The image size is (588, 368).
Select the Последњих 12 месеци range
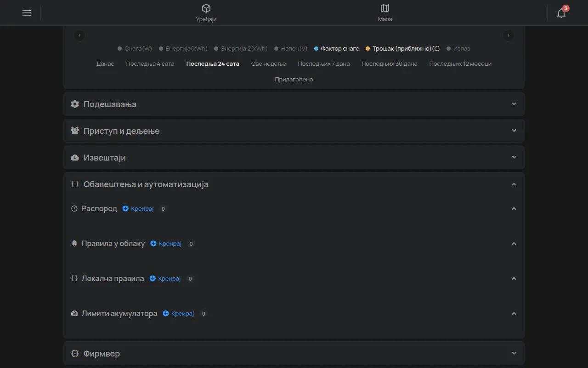coord(460,64)
